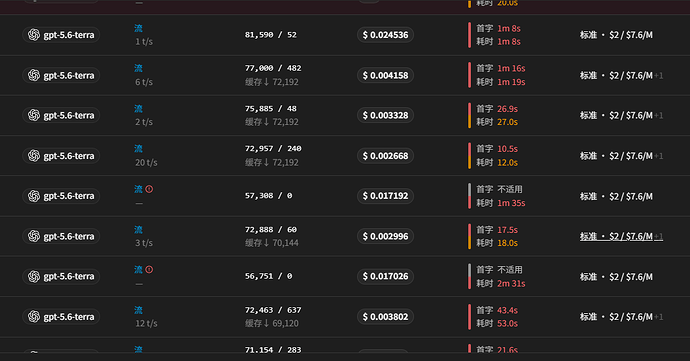Click the +1 pricing indicator in the $0.003802 row
This screenshot has width=690, height=361.
[x=658, y=317]
